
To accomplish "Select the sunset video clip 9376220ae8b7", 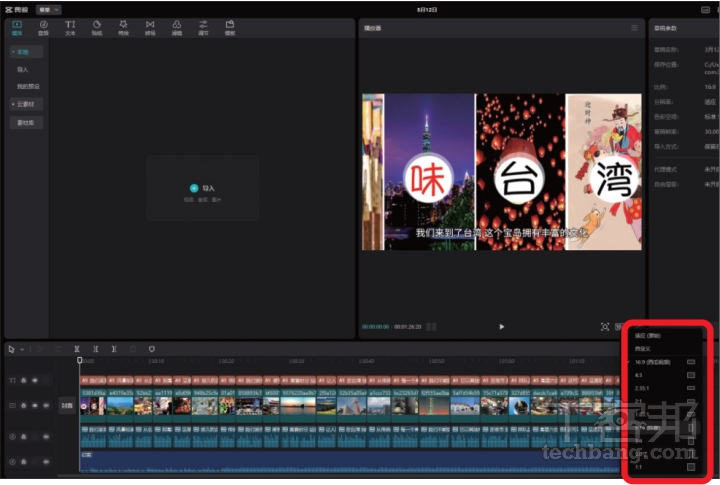I will 298,406.
